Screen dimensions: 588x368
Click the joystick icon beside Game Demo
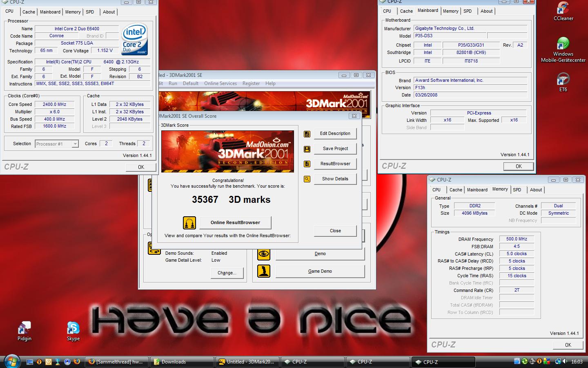[x=264, y=271]
